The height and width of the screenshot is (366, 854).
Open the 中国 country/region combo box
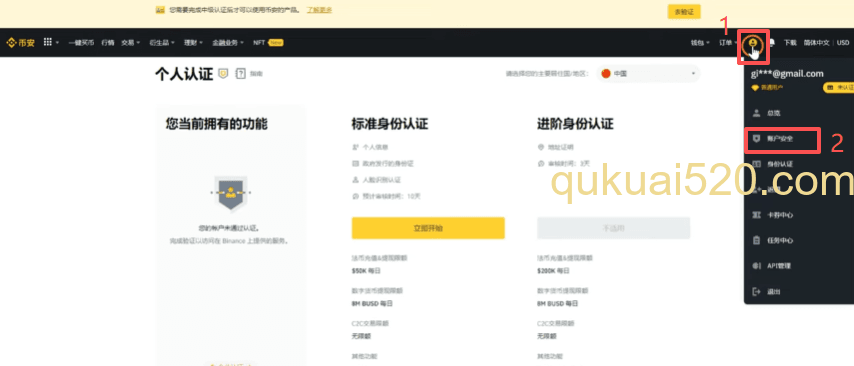click(648, 73)
